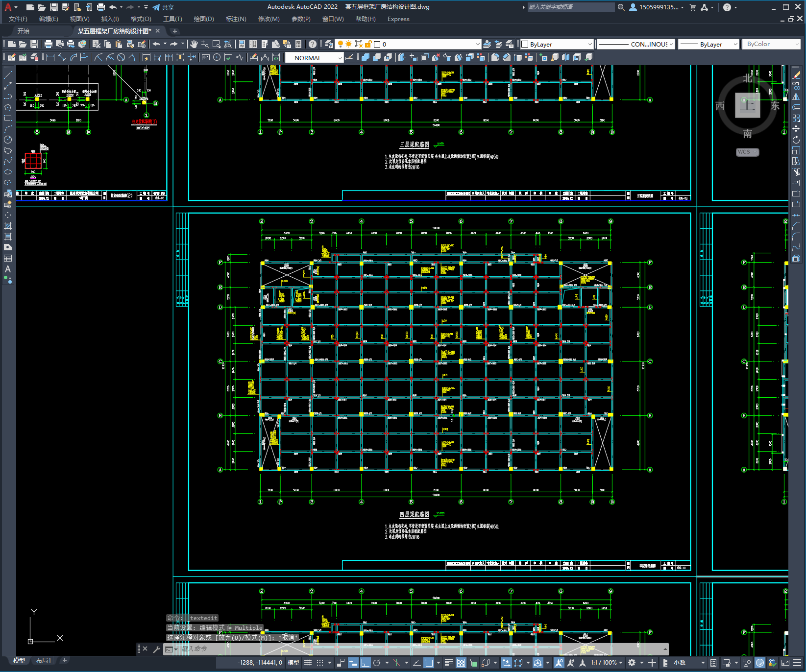This screenshot has width=806, height=672.
Task: Open the Express menu
Action: click(398, 19)
